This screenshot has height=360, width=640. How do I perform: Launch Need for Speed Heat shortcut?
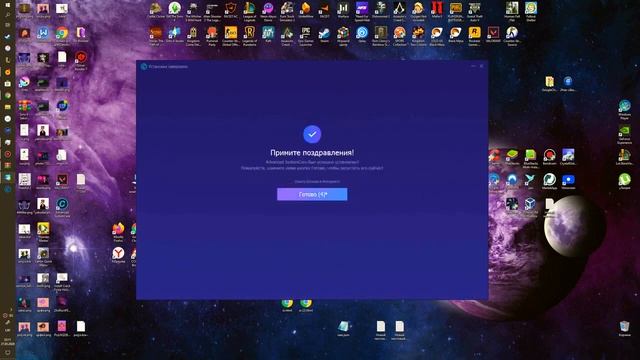point(362,11)
